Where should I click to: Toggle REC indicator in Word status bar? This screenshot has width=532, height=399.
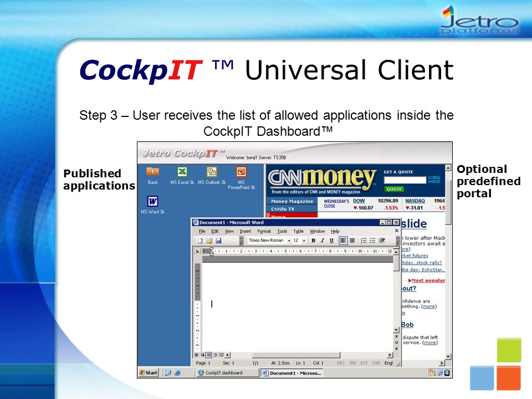(x=341, y=363)
